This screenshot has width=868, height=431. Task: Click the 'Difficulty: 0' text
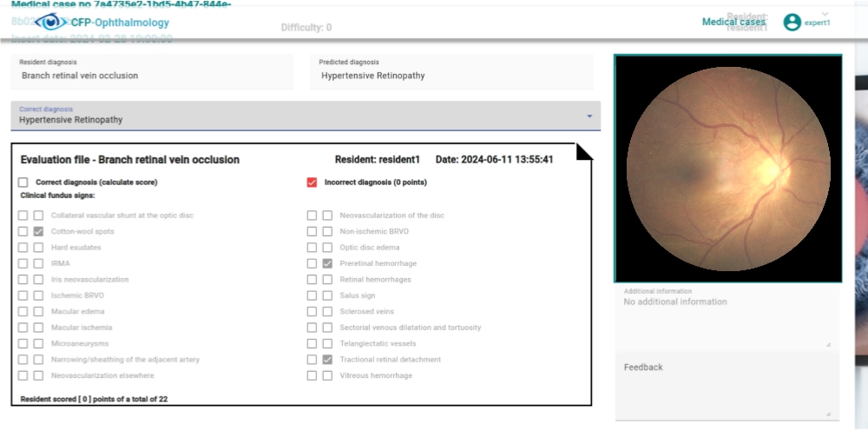pyautogui.click(x=306, y=27)
